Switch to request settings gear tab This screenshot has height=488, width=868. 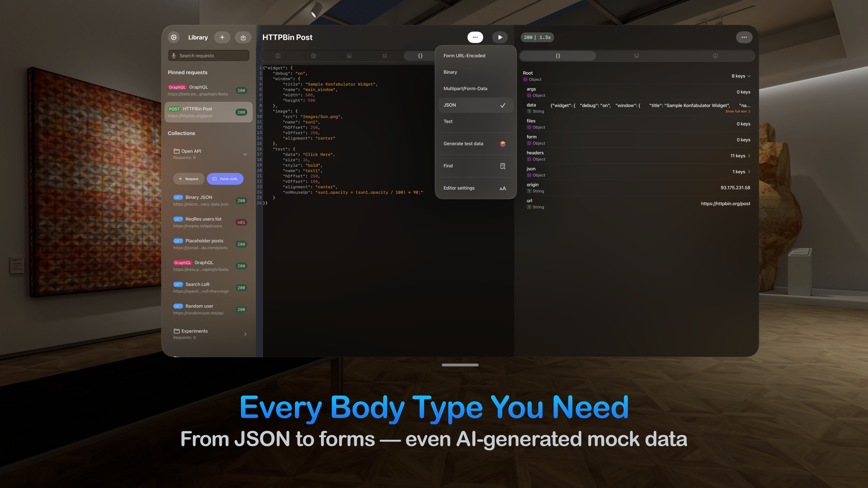click(313, 56)
